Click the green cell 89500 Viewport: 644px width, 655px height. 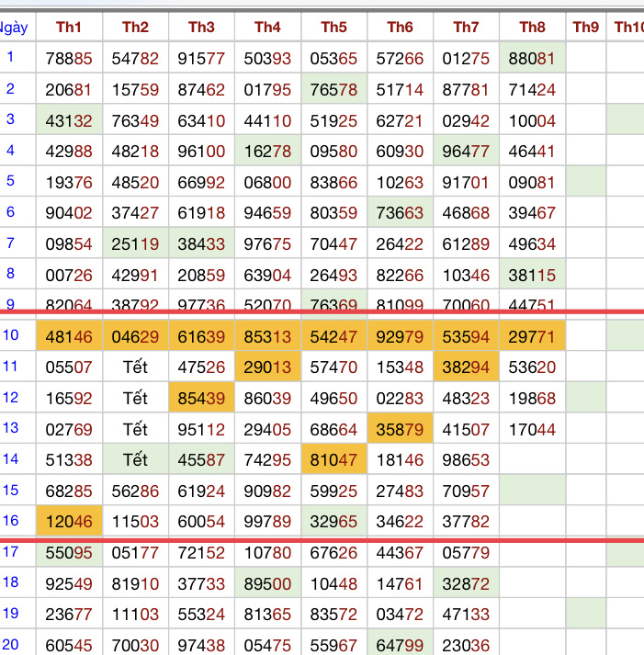(267, 583)
